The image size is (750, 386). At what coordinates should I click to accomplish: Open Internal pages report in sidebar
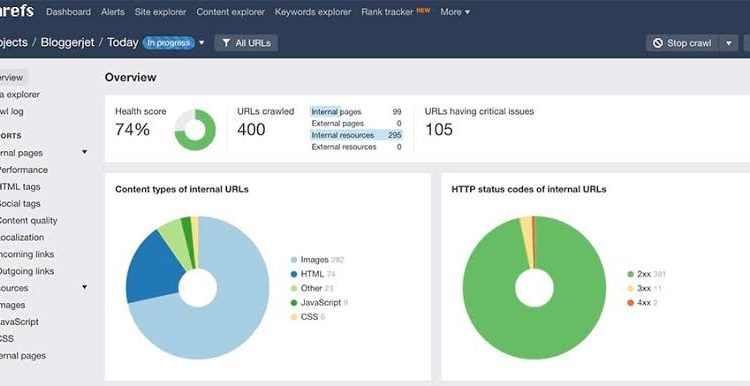(x=22, y=153)
